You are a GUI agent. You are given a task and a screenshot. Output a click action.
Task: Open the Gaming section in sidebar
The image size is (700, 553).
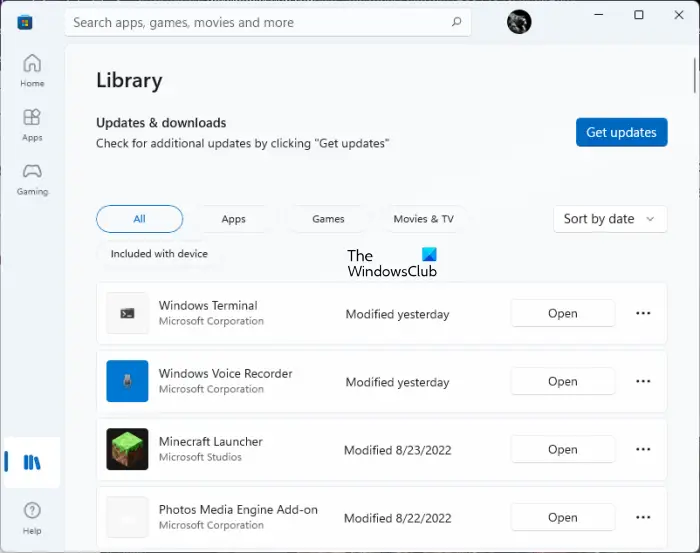coord(32,179)
